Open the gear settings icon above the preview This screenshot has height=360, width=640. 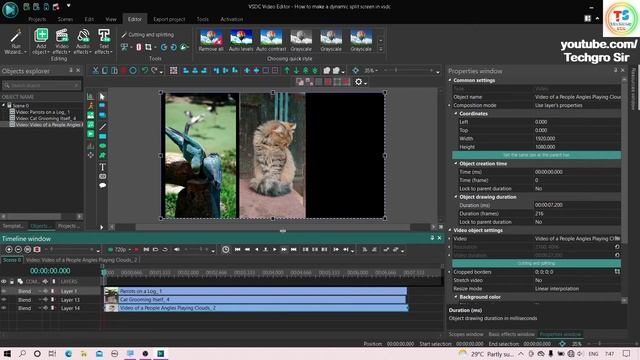tap(359, 82)
